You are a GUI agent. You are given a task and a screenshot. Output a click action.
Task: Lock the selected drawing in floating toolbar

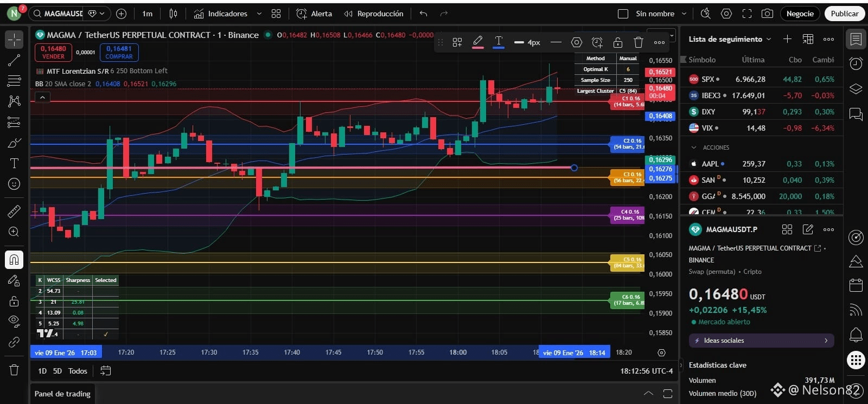point(618,42)
